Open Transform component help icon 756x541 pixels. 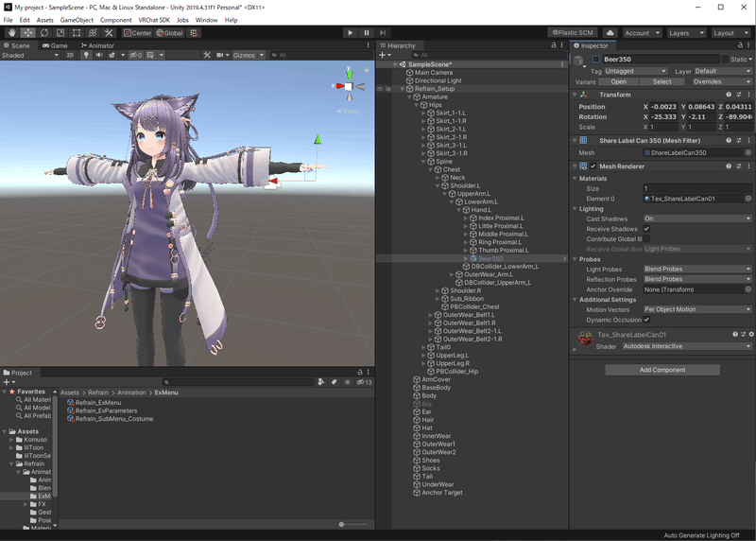[x=729, y=95]
